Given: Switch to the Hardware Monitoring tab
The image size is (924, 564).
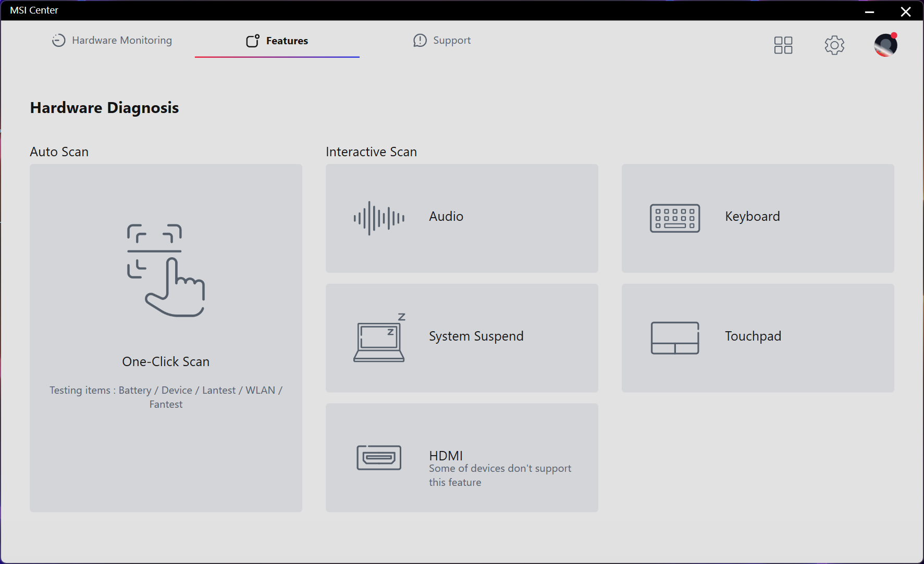Looking at the screenshot, I should click(112, 41).
